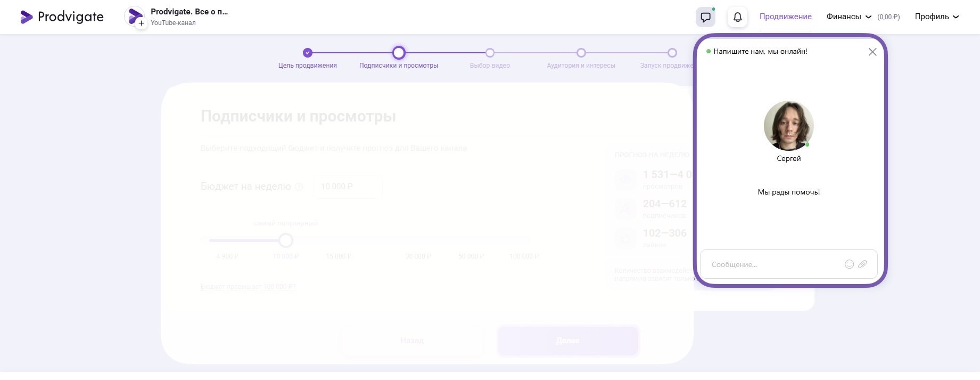Viewport: 980px width, 380px height.
Task: Click the "Подписчики и просмотры" step label
Action: point(398,66)
